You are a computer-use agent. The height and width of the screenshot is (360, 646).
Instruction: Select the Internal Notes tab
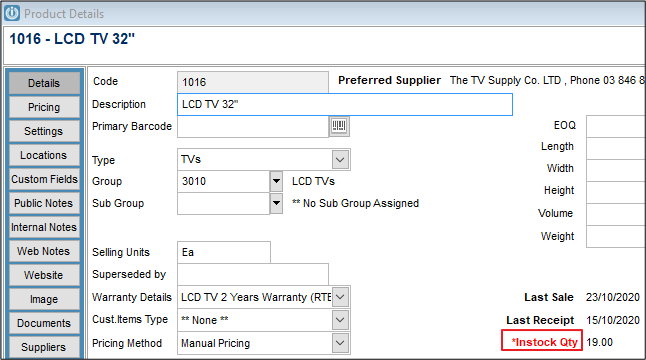click(x=44, y=227)
